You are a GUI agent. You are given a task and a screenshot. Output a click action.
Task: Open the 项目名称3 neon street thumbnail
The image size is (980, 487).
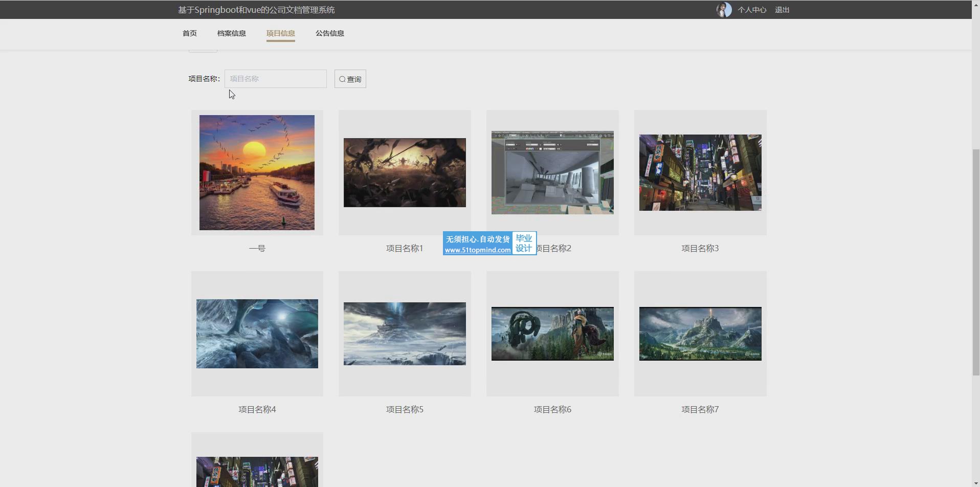[700, 172]
